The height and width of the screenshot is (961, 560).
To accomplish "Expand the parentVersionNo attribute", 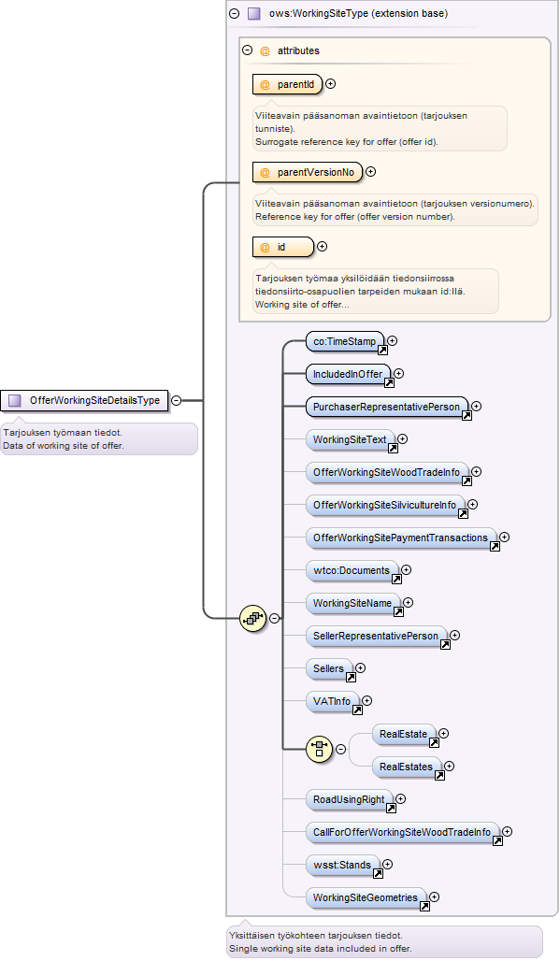I will coord(370,172).
